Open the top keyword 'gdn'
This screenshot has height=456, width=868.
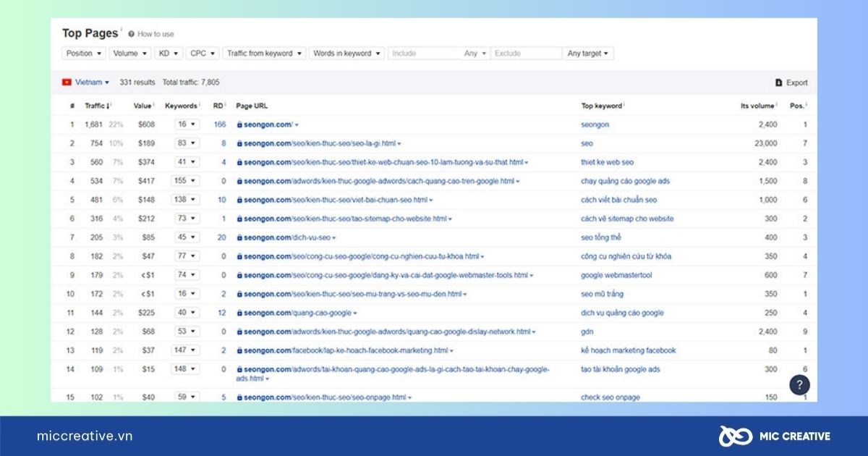click(x=587, y=332)
